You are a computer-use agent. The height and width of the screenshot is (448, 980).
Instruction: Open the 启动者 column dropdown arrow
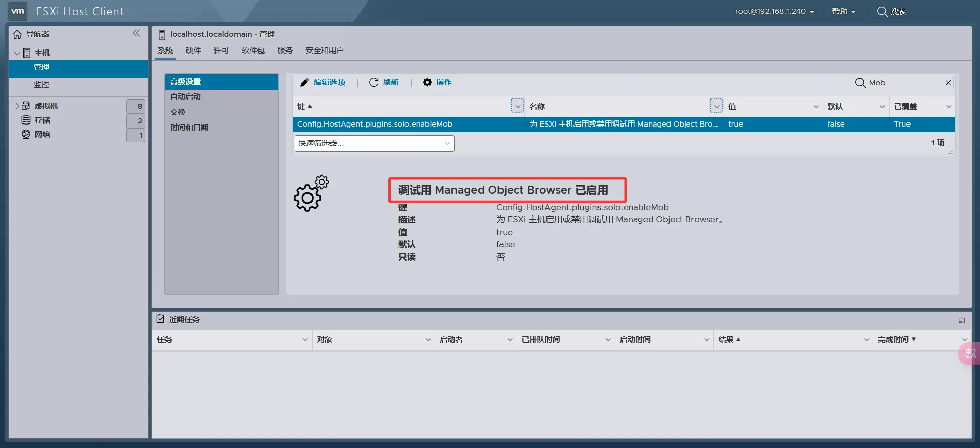click(510, 340)
